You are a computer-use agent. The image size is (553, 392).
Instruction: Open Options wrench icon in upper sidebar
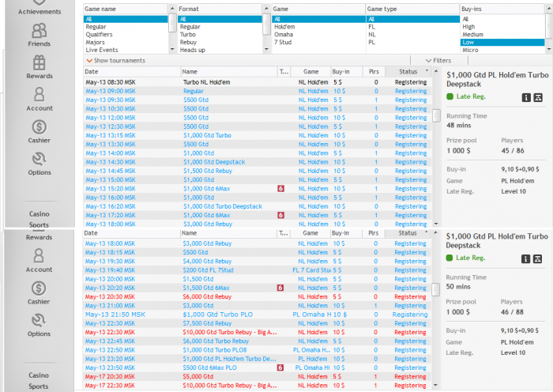coord(39,159)
